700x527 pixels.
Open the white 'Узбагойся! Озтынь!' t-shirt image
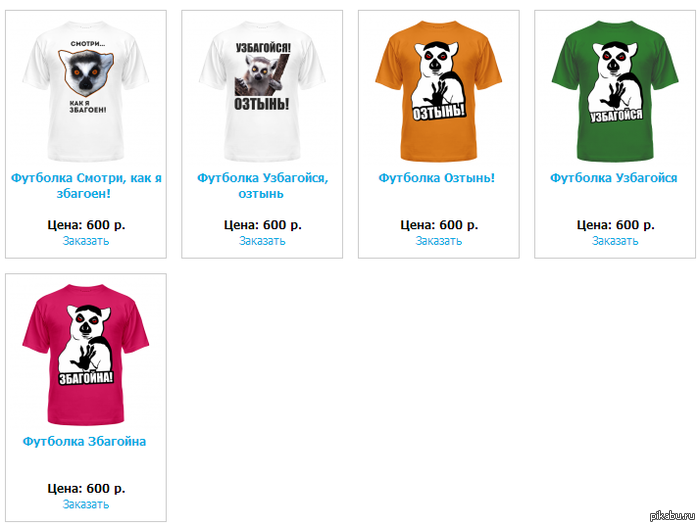262,91
